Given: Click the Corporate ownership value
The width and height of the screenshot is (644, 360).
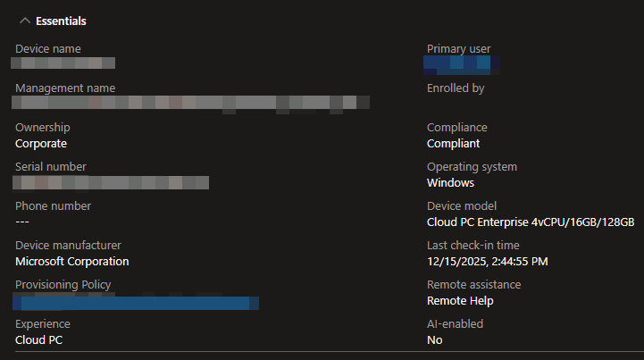Looking at the screenshot, I should (41, 143).
